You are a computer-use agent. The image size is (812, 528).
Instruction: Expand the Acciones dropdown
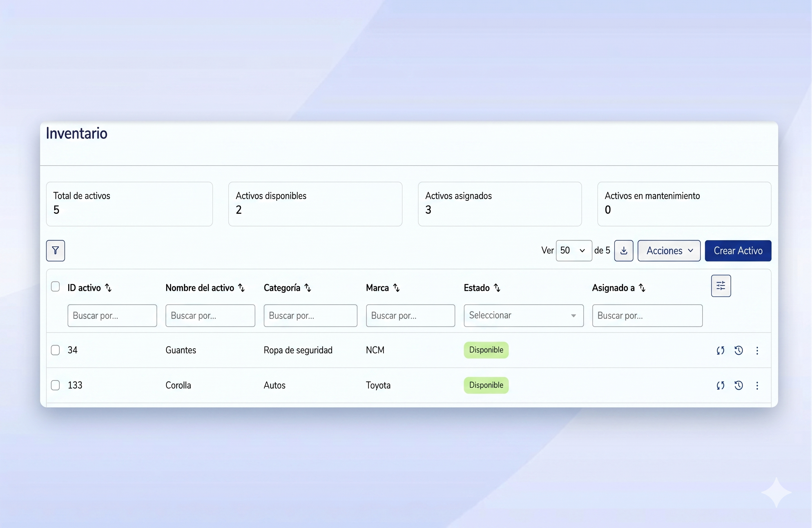[669, 251]
